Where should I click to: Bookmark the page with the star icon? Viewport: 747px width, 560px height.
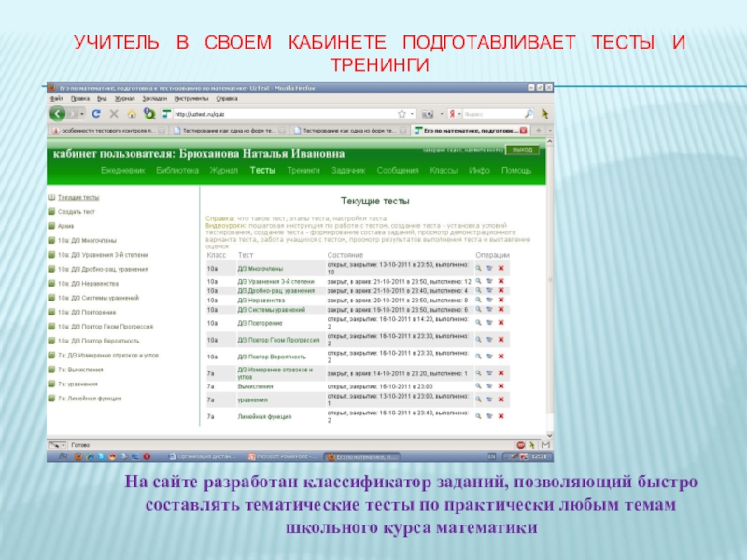402,114
